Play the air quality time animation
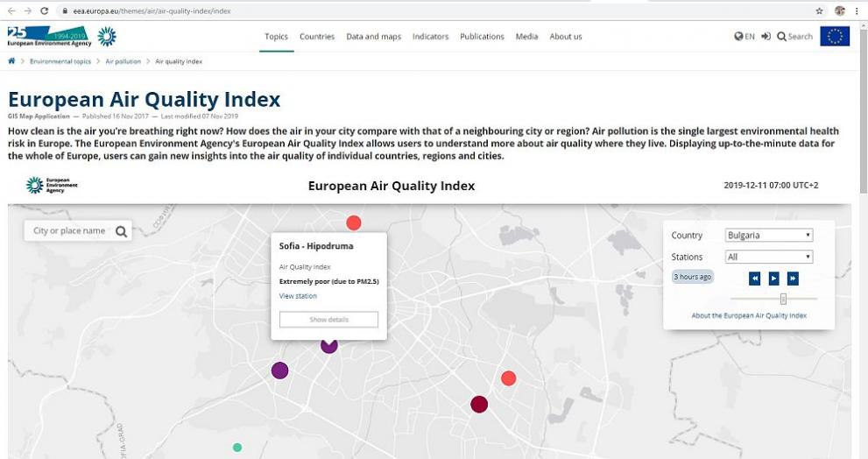 pos(774,279)
